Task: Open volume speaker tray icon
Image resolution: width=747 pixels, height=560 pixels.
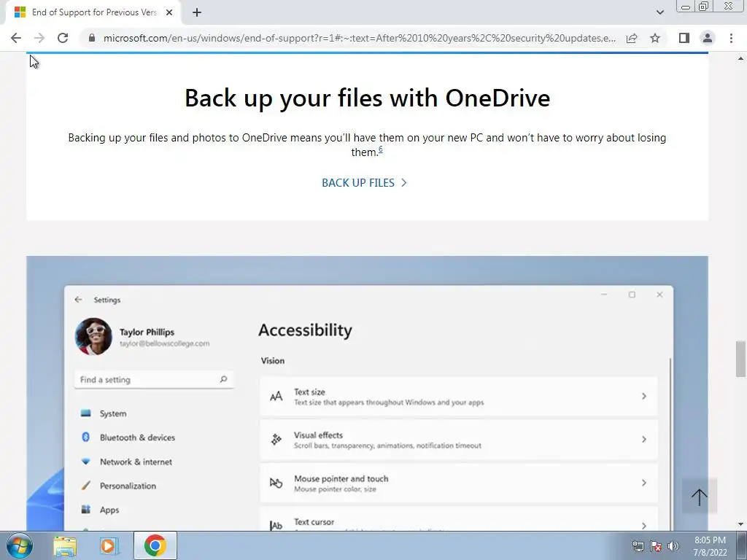Action: pos(673,546)
